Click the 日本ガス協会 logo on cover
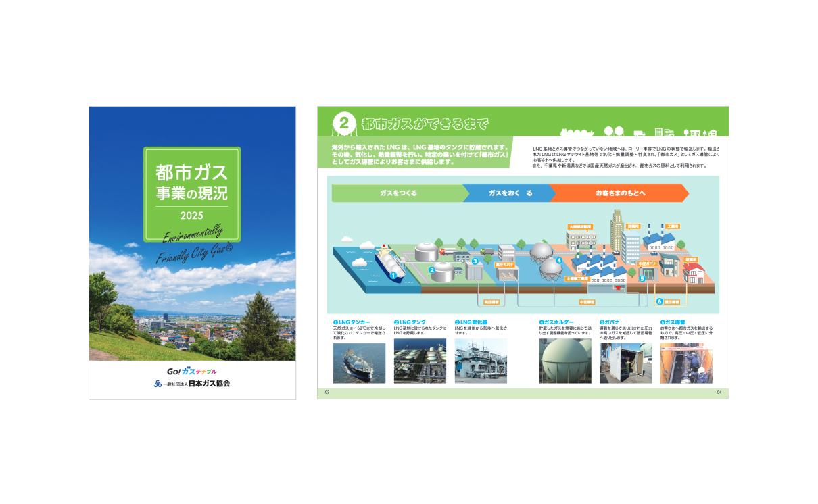The height and width of the screenshot is (504, 818). coord(192,384)
